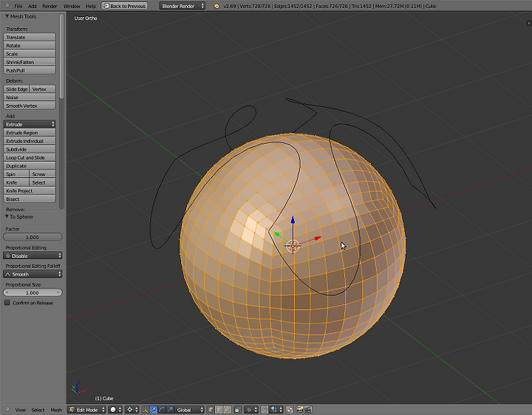The height and width of the screenshot is (415, 532).
Task: Click the Factor 1.000 slider
Action: click(x=33, y=237)
